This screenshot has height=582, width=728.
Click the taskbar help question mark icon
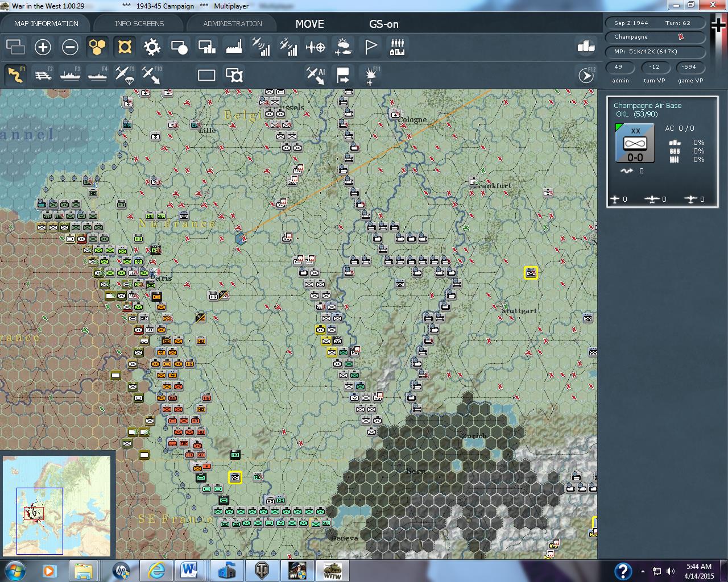coord(623,571)
